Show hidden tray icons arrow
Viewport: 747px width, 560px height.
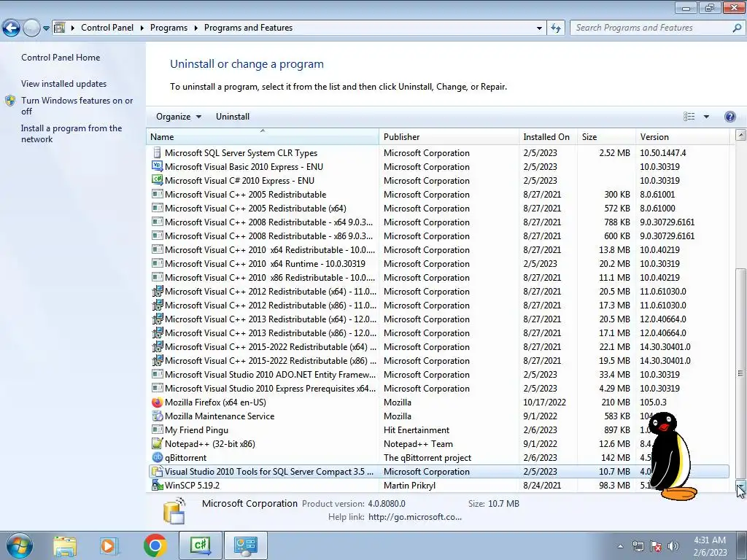point(620,546)
